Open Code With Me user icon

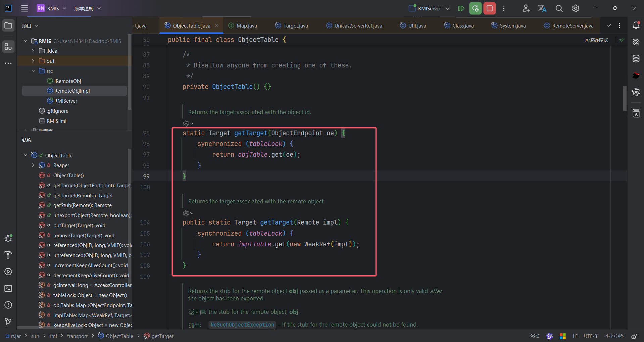click(x=526, y=8)
